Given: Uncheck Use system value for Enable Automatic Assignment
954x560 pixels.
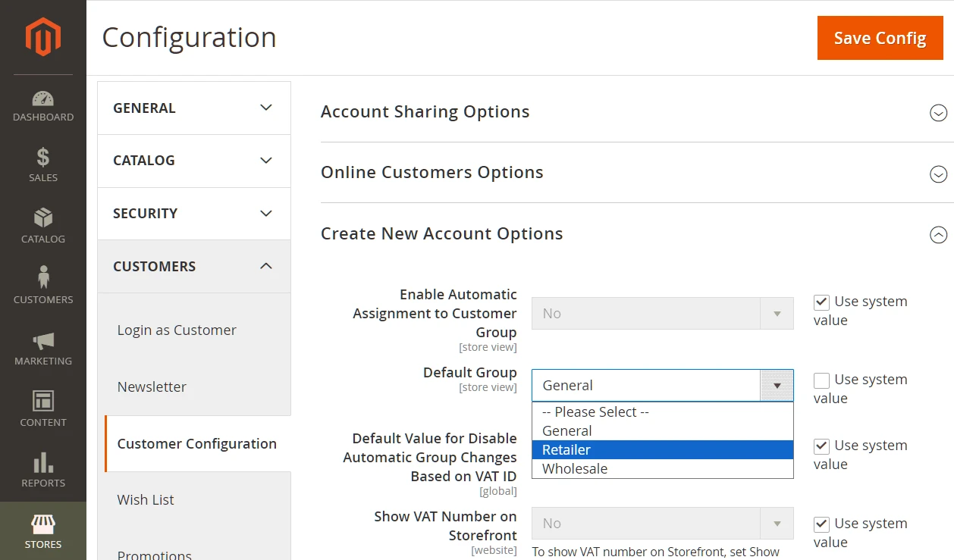Looking at the screenshot, I should point(821,302).
